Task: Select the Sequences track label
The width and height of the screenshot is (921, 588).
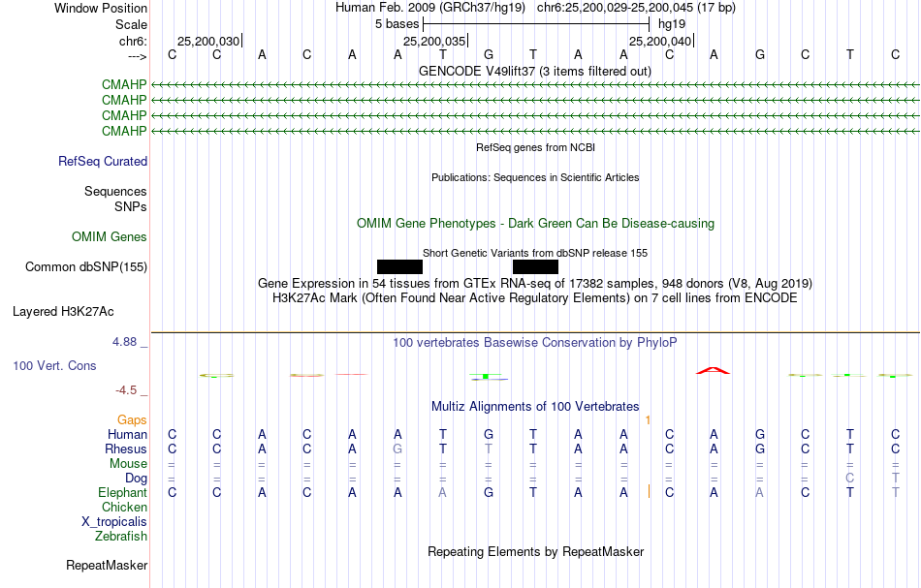Action: (115, 191)
